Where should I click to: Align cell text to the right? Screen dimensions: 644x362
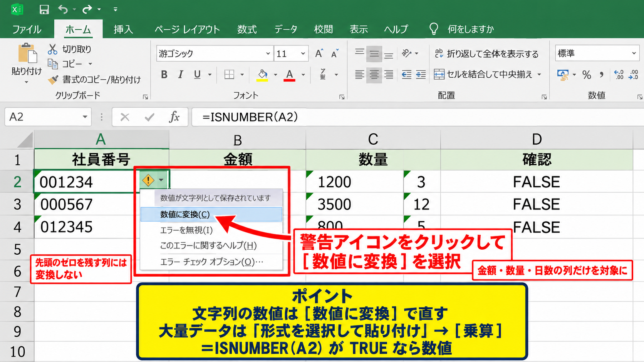coord(389,75)
